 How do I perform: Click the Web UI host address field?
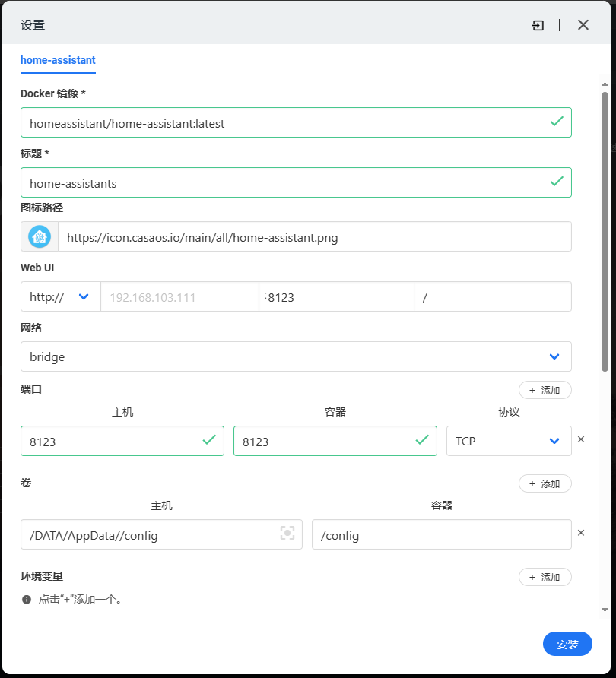coord(179,296)
